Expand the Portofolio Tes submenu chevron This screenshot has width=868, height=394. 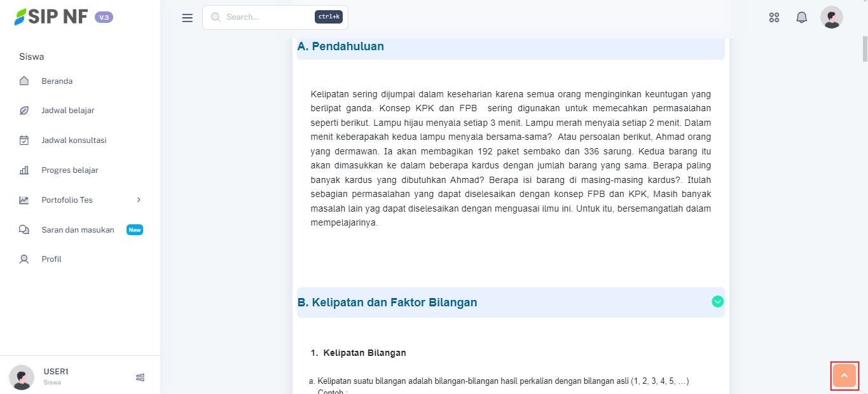click(x=139, y=200)
